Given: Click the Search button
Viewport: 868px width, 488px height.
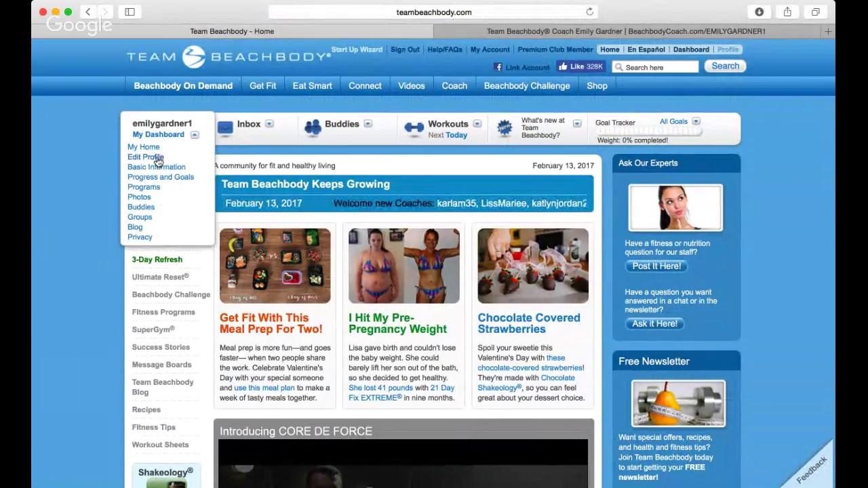Looking at the screenshot, I should [725, 66].
